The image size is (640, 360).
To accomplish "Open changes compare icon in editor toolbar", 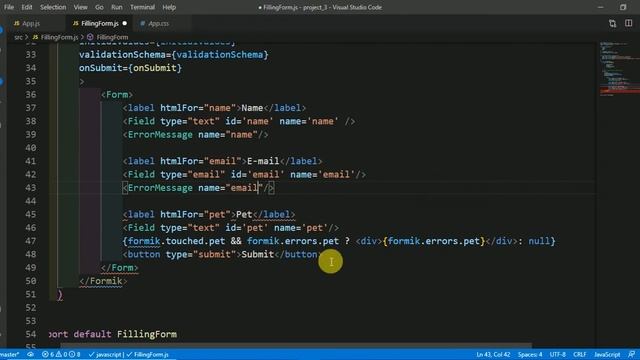I will (613, 24).
